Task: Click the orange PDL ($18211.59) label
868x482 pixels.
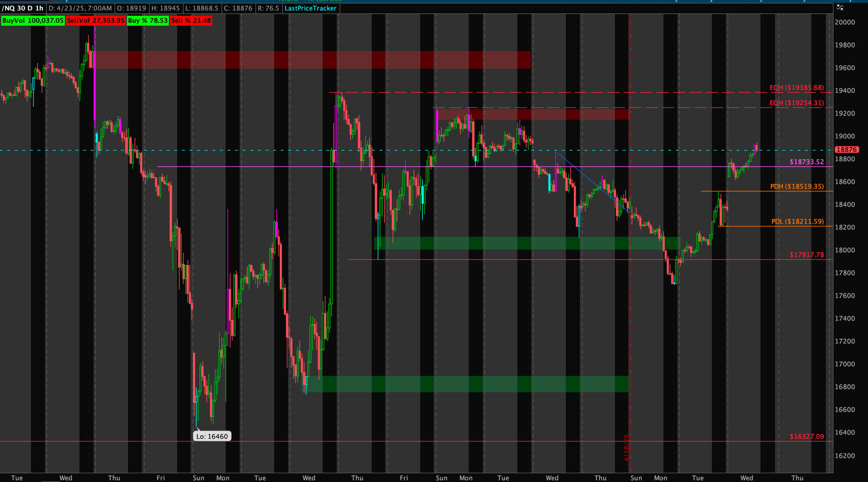Action: click(797, 222)
